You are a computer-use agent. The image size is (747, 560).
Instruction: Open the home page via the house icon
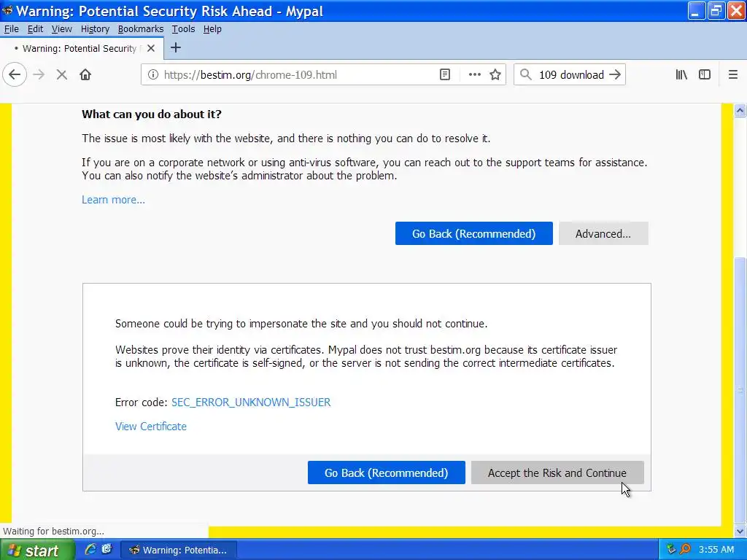click(x=85, y=75)
